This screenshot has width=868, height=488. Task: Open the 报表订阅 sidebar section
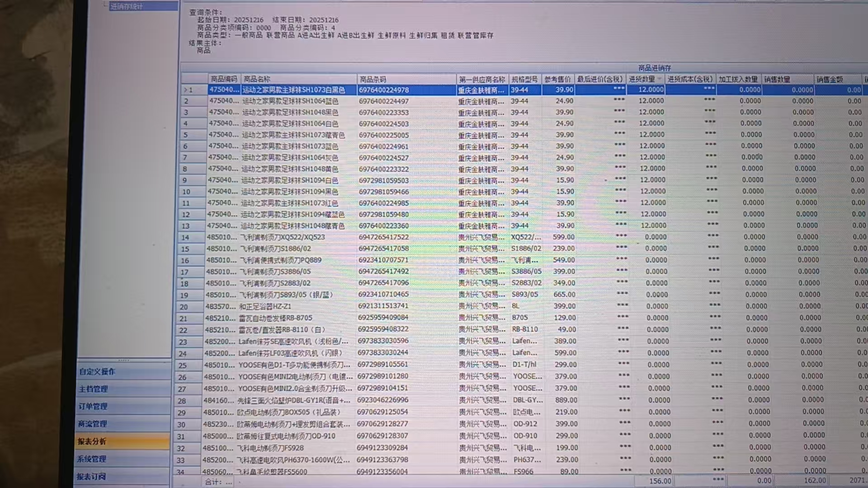(91, 476)
